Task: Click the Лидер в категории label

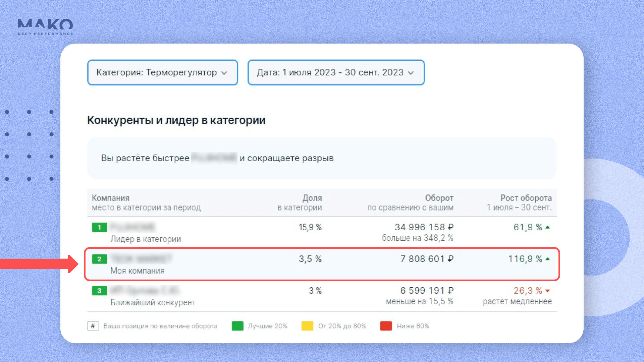Action: click(x=146, y=239)
